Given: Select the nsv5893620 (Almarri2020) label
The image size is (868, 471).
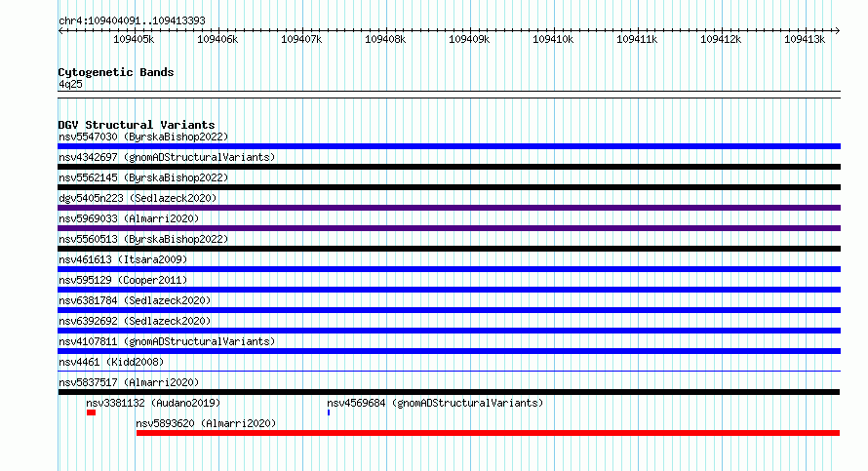Looking at the screenshot, I should pyautogui.click(x=206, y=423).
